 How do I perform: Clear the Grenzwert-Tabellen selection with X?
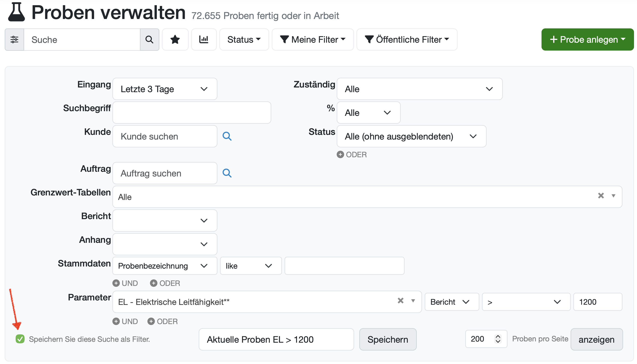click(x=601, y=196)
